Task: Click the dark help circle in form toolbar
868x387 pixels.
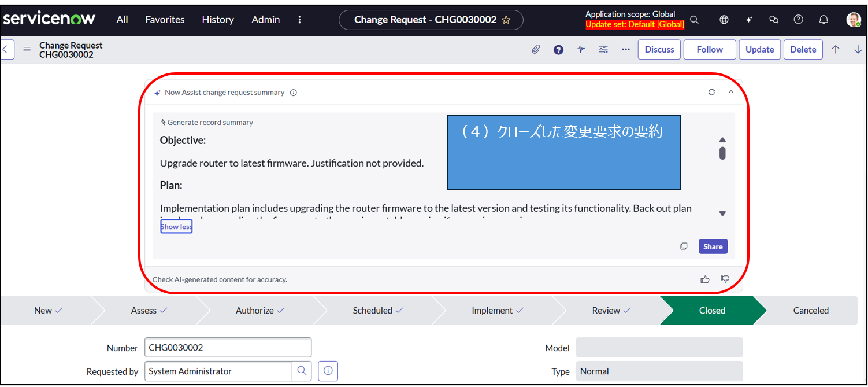Action: (x=558, y=50)
